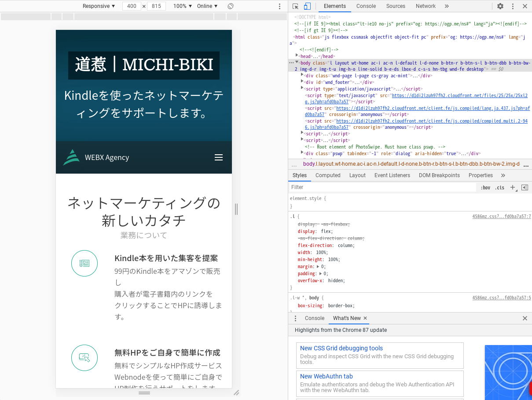Viewport: 532px width, 400px height.
Task: Switch to the Elements panel tab
Action: point(335,6)
